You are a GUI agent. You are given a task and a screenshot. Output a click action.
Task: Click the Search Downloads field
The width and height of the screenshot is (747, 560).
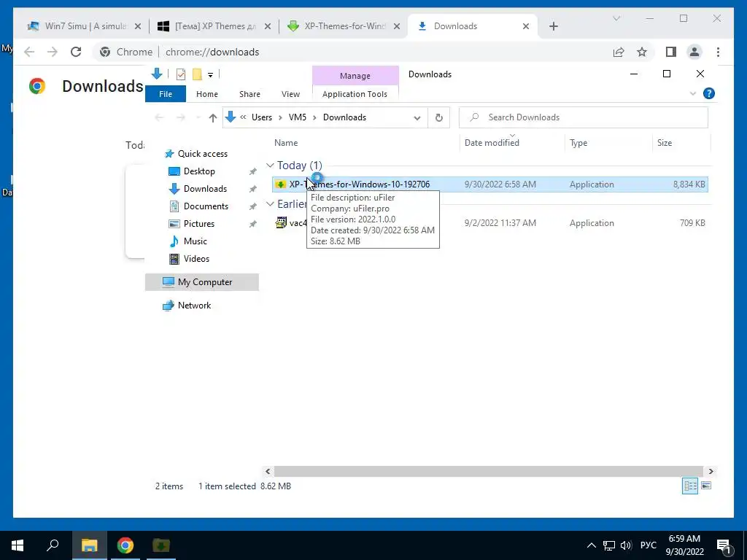[x=583, y=117]
